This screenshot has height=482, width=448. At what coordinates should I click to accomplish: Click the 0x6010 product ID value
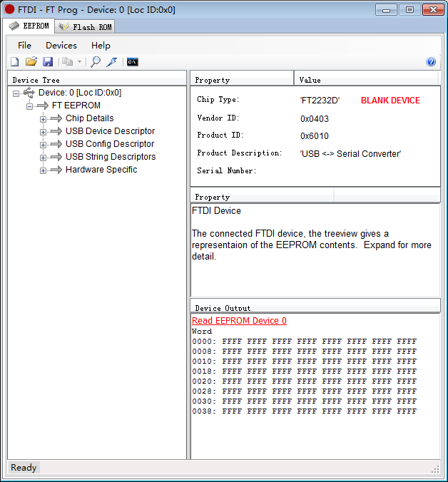tap(315, 136)
